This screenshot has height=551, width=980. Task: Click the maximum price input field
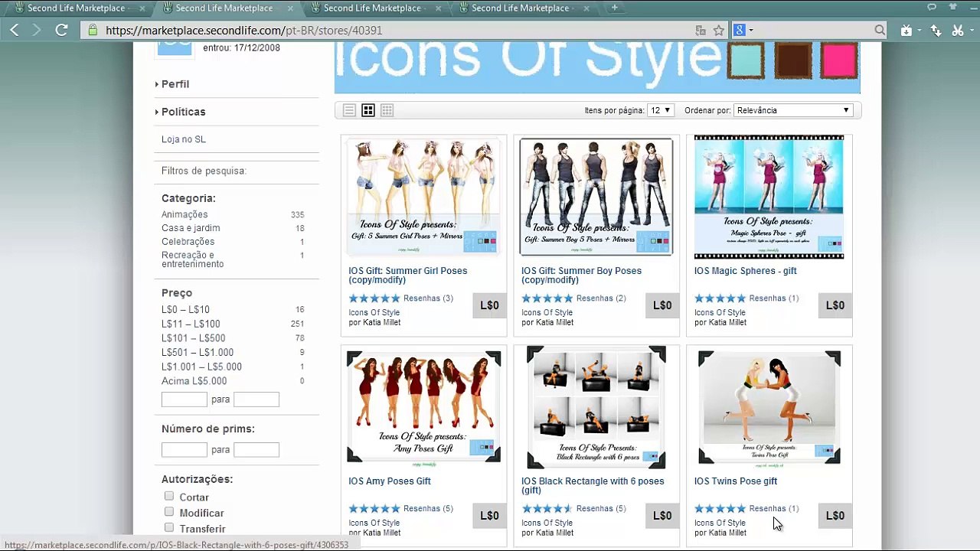(256, 399)
